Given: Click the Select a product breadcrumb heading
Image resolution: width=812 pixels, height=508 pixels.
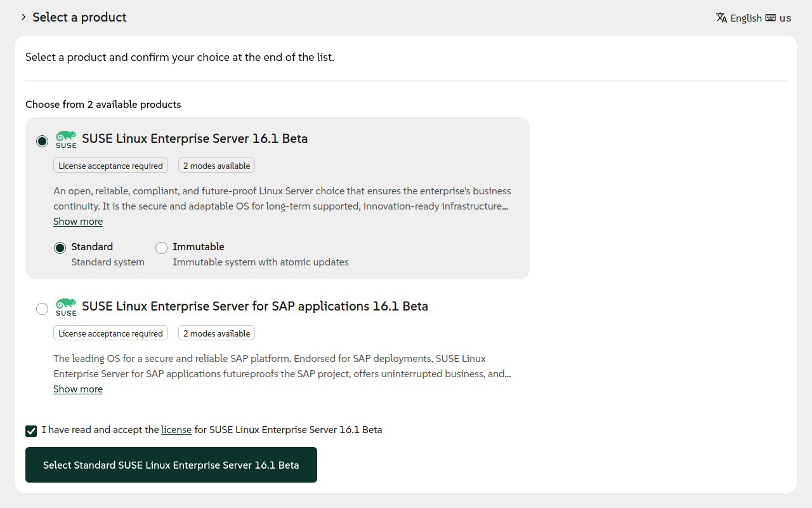Looking at the screenshot, I should pos(79,17).
